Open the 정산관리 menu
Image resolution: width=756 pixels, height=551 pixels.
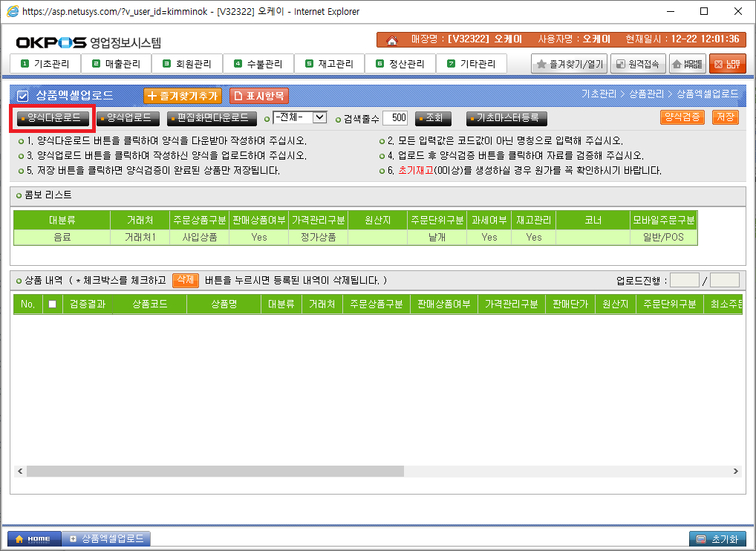pos(400,64)
